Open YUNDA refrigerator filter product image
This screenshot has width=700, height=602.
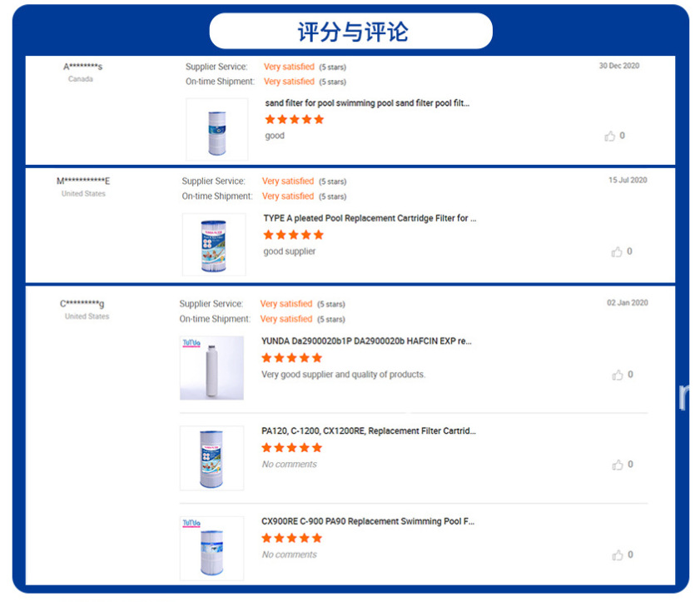pyautogui.click(x=211, y=367)
